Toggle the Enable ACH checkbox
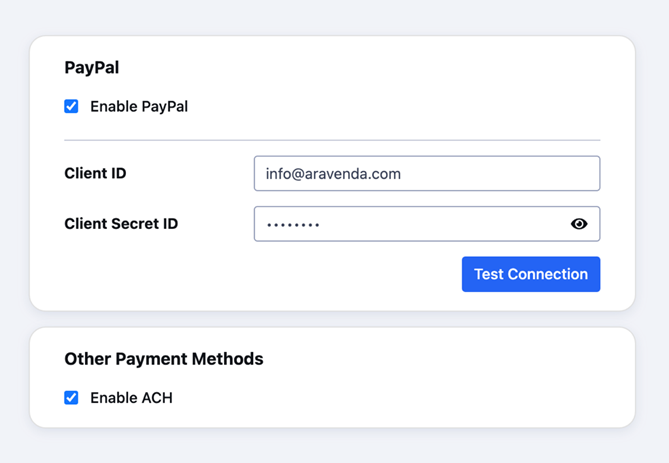The width and height of the screenshot is (669, 463). (x=71, y=397)
